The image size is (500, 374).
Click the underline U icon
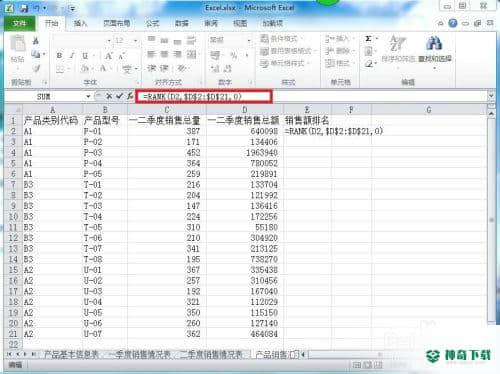(85, 56)
